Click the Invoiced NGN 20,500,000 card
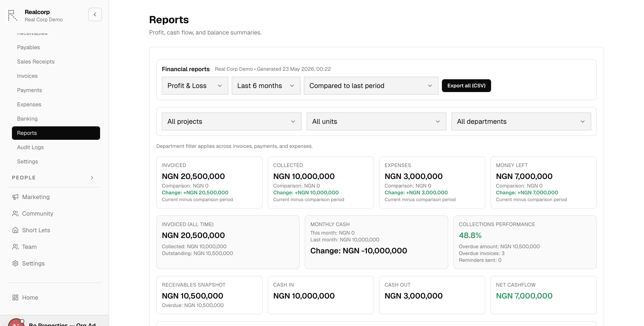The image size is (644, 326). [209, 182]
